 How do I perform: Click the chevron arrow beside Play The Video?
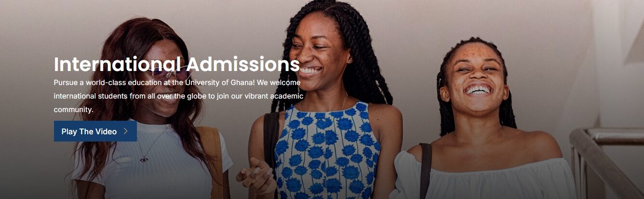click(x=126, y=131)
